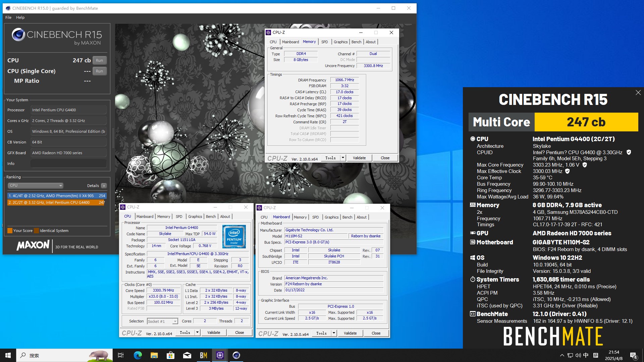Open the Cinebench File menu
The width and height of the screenshot is (644, 362).
click(x=8, y=17)
